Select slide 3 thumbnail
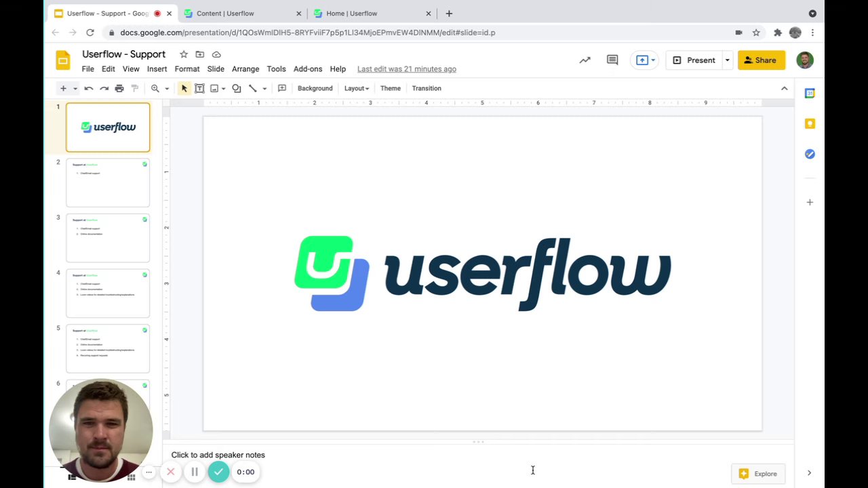 108,239
